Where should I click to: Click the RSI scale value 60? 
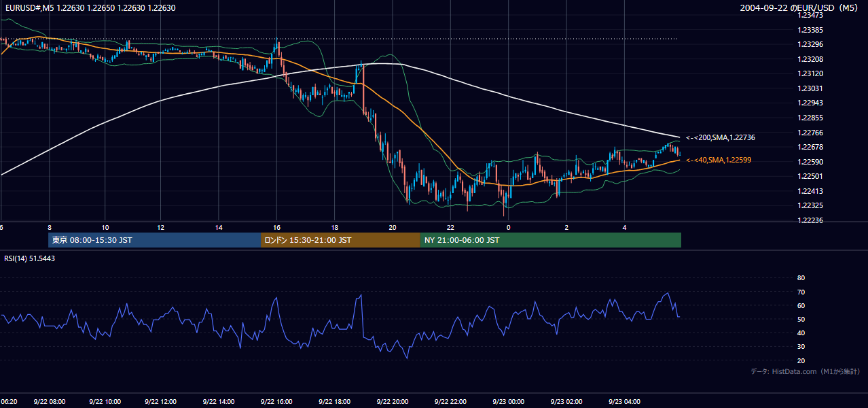pos(801,305)
